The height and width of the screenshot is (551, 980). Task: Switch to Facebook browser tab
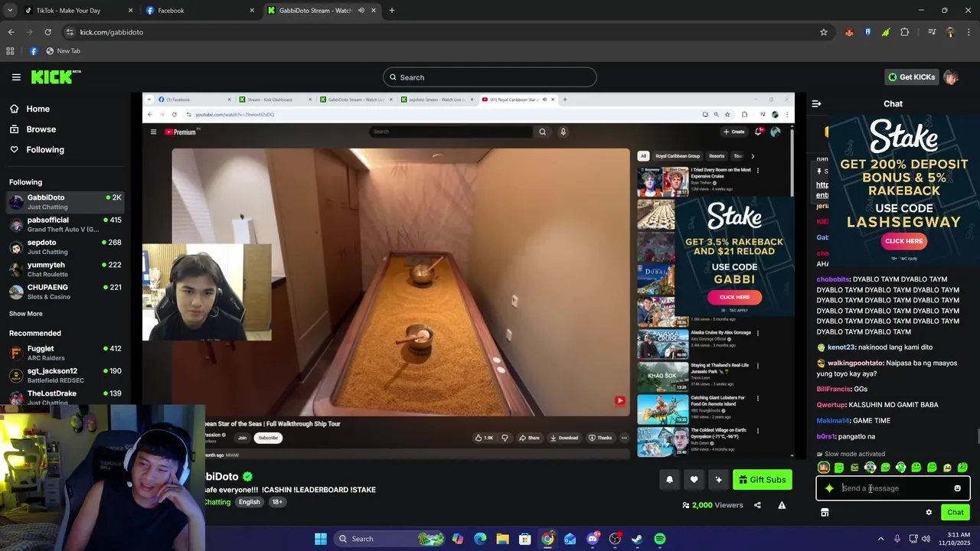(x=200, y=11)
